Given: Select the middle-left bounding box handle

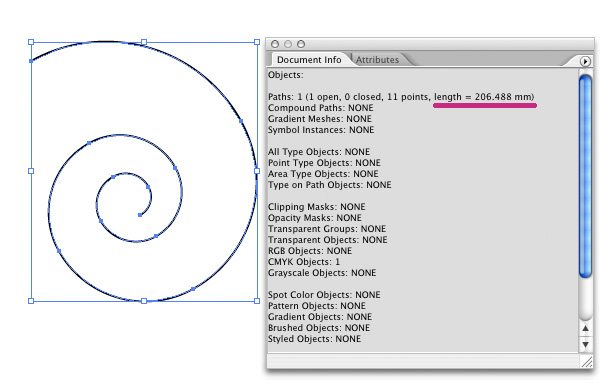Looking at the screenshot, I should [31, 171].
